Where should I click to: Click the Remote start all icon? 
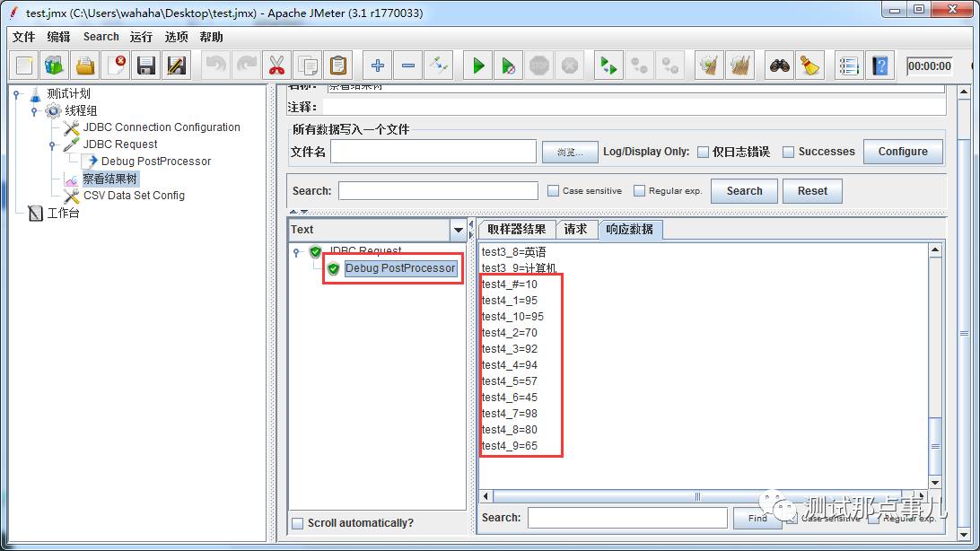[608, 65]
